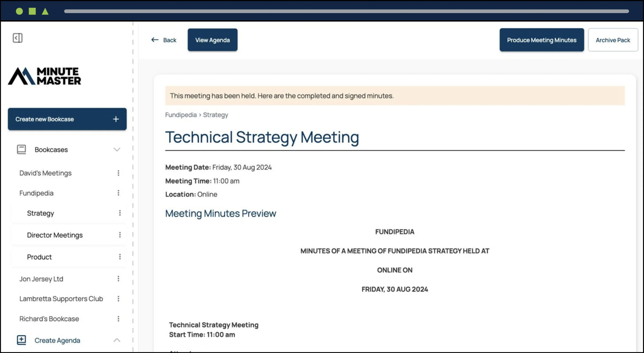Image resolution: width=644 pixels, height=353 pixels.
Task: Click the plus icon on Create new Bookcase
Action: click(x=116, y=119)
